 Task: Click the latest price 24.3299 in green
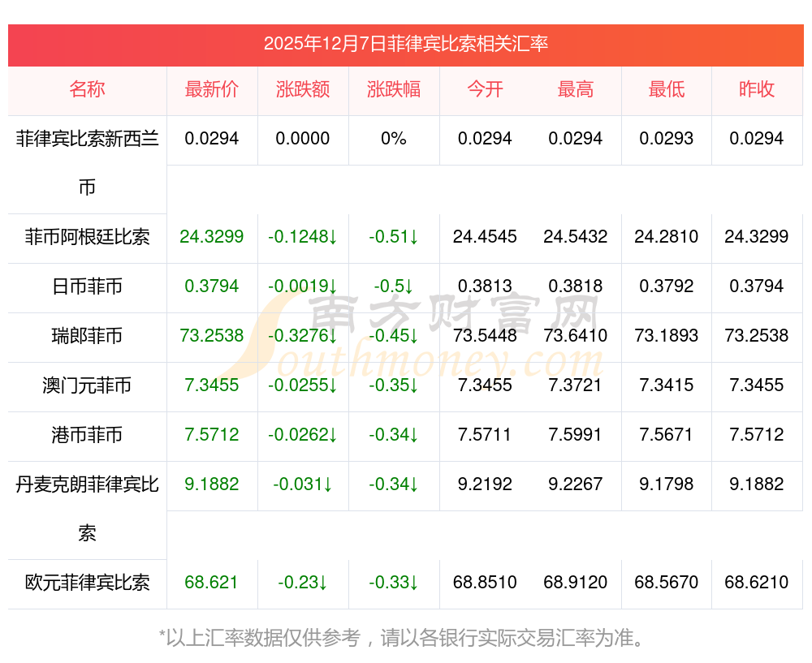(211, 236)
